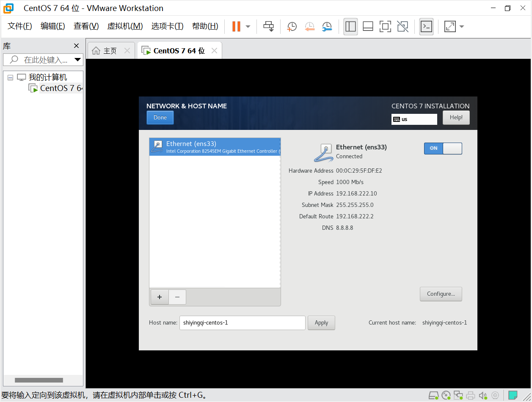This screenshot has width=532, height=402.
Task: Open the 查看(V) menu
Action: click(86, 26)
